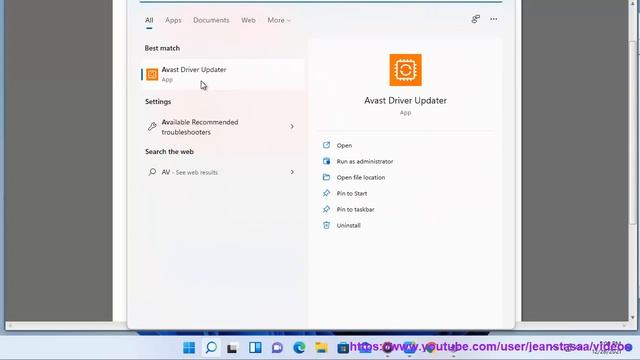
Task: Choose Pin to Start
Action: point(352,193)
